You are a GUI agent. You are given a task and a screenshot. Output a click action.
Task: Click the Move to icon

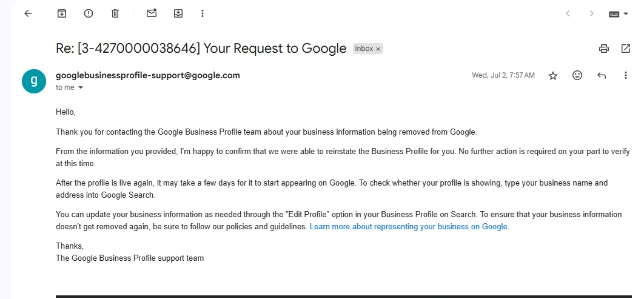click(178, 13)
